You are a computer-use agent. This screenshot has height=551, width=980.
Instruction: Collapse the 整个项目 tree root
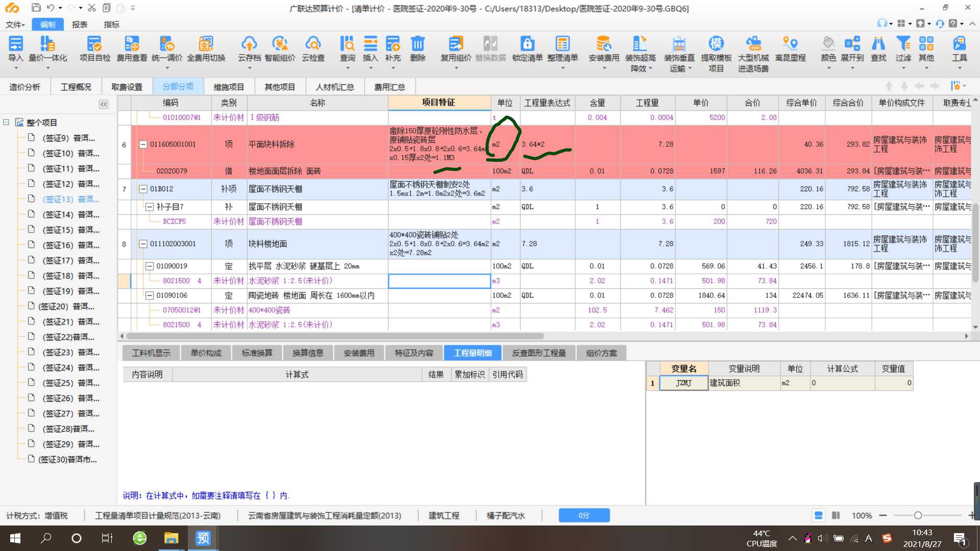[6, 122]
